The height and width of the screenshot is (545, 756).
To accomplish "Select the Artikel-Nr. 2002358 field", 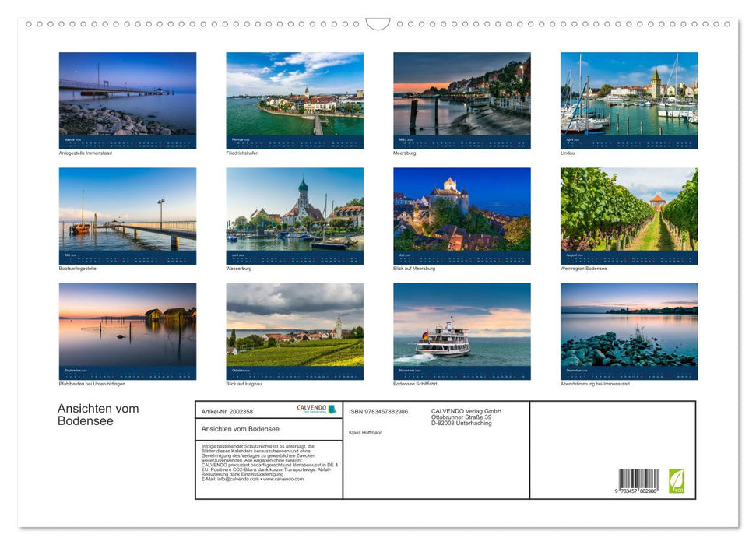I will [227, 410].
